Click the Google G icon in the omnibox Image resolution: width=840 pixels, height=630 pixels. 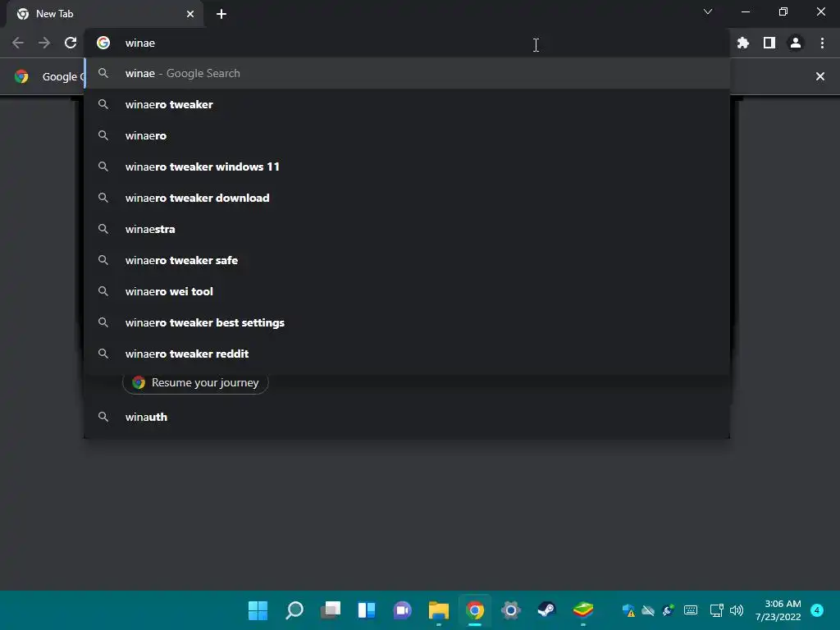coord(103,43)
